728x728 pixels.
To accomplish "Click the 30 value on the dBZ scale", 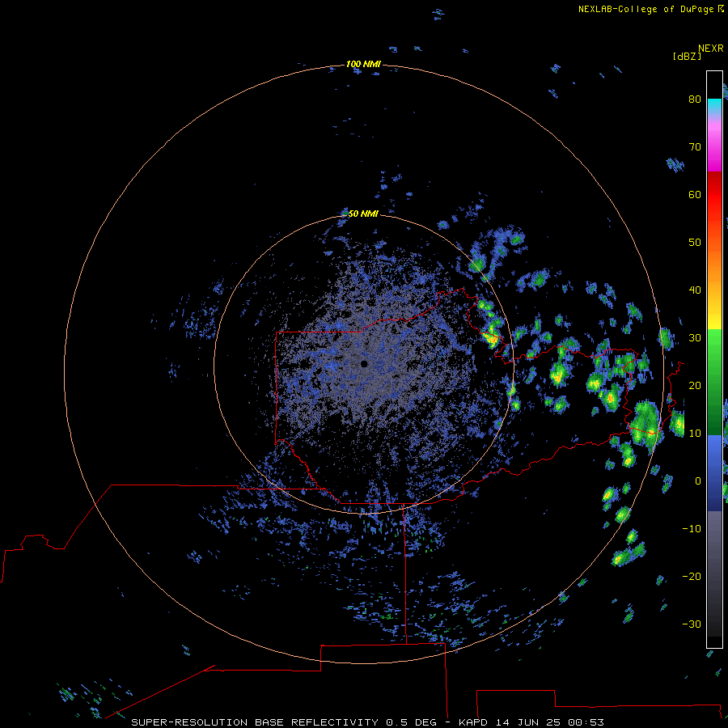I will coord(695,338).
